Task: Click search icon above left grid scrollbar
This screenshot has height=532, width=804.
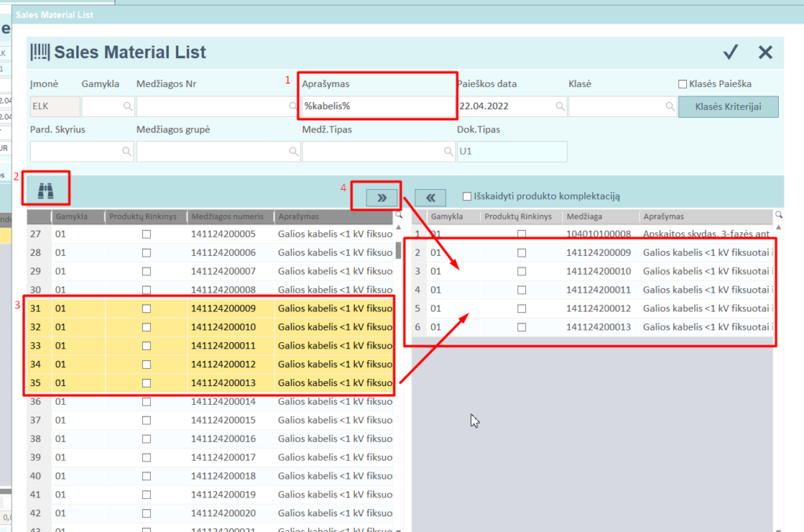Action: click(x=399, y=214)
